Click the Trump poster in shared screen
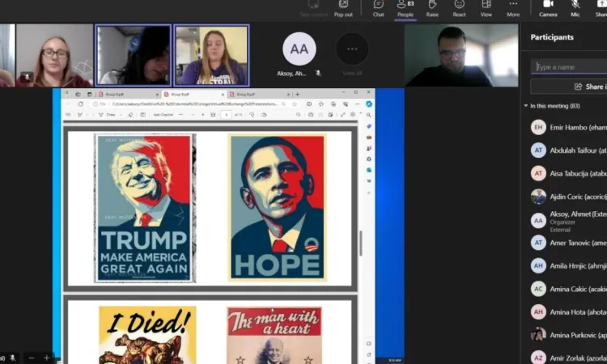Screen dimensions: 607x364 point(144,208)
